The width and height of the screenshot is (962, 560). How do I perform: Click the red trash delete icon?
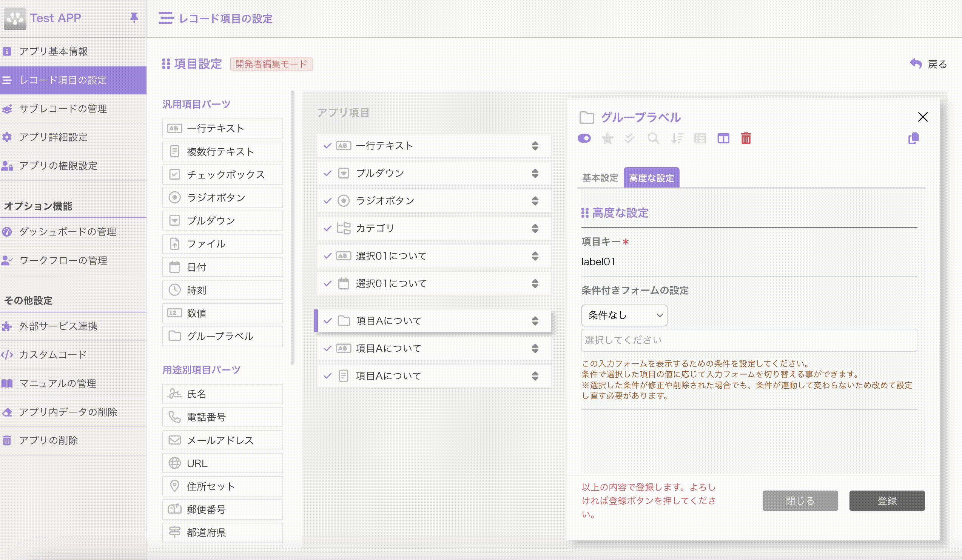[x=746, y=138]
